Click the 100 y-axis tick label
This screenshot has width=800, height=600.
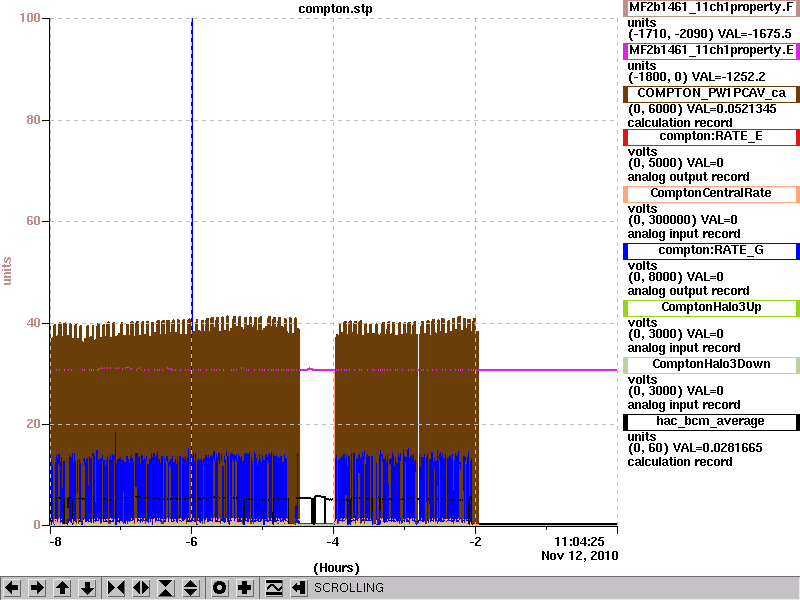tap(30, 18)
